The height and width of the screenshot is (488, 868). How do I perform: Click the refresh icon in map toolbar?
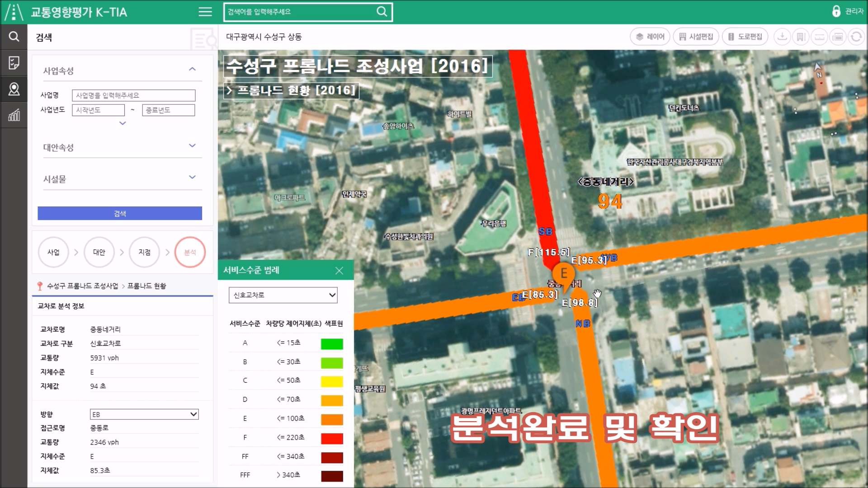pos(856,37)
